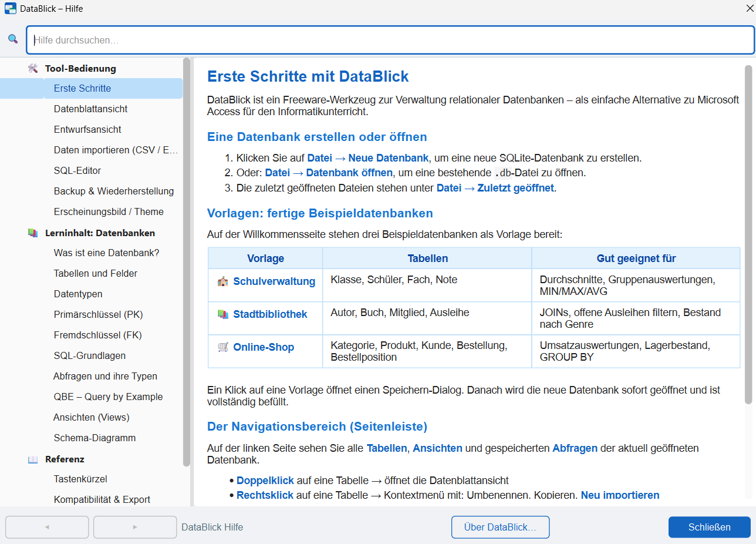Click the Lerninhalt books icon
This screenshot has width=756, height=544.
33,233
